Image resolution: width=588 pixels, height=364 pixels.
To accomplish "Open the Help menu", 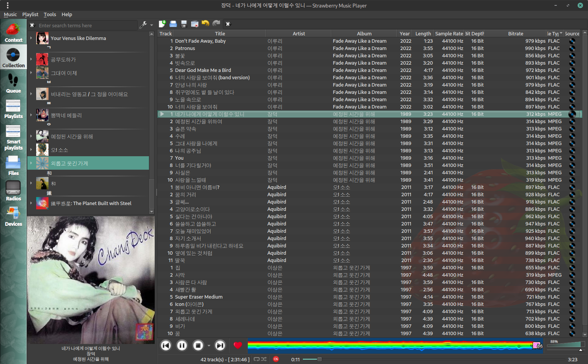I will tap(67, 15).
